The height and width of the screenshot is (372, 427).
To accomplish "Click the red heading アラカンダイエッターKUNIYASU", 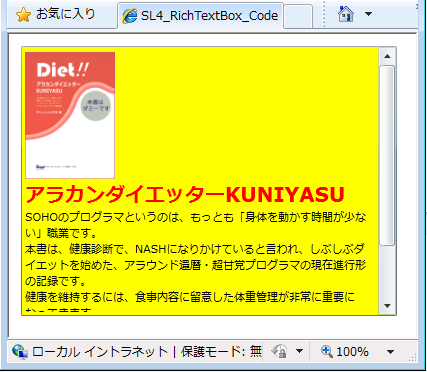I will click(185, 195).
